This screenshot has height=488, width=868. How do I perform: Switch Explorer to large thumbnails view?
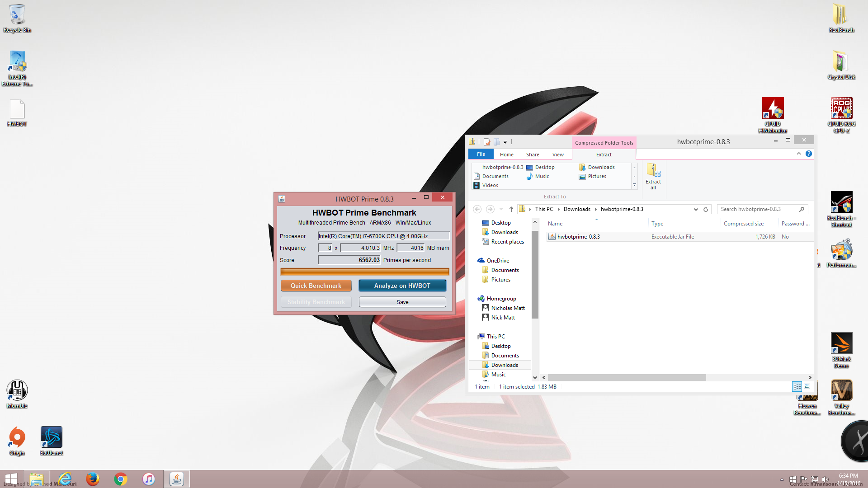[807, 387]
